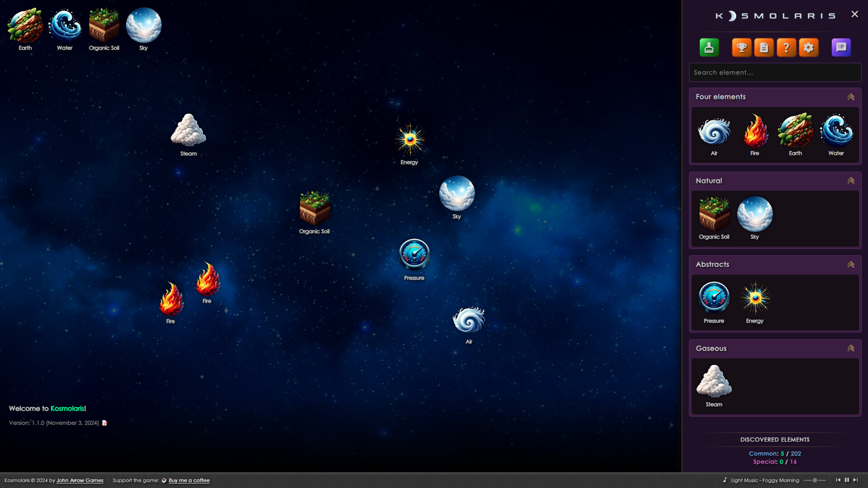The width and height of the screenshot is (868, 488).
Task: Open the changelog document icon
Action: 764,47
